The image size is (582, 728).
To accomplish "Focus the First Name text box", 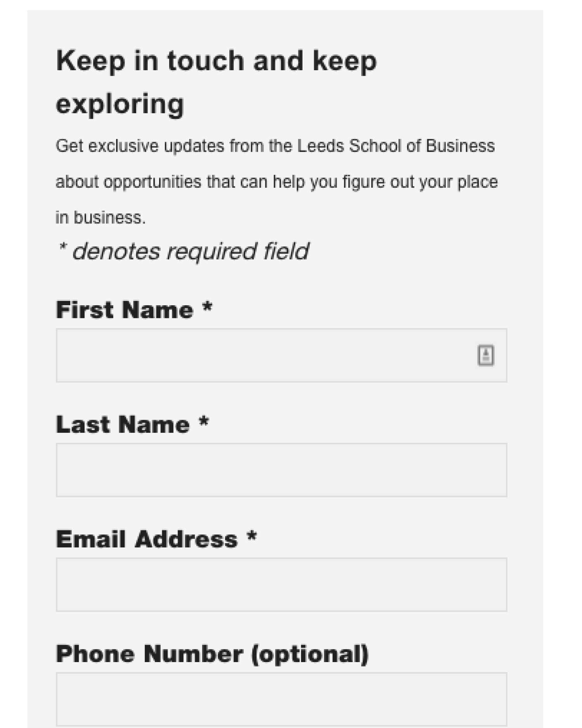I will click(x=281, y=355).
